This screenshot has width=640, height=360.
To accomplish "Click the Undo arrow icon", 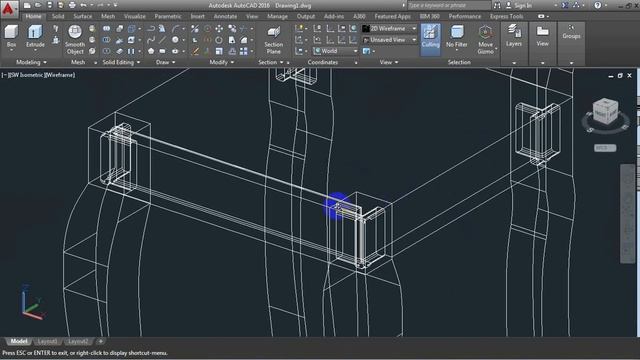I will pyautogui.click(x=84, y=5).
